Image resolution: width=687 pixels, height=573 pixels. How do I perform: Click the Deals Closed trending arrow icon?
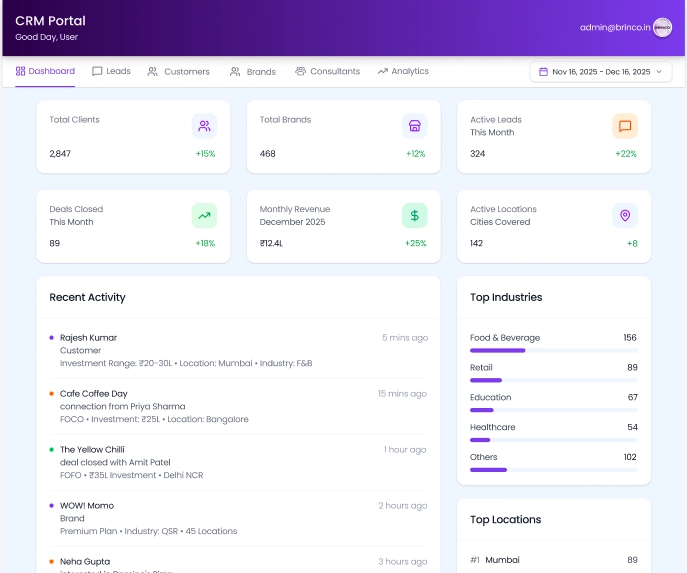click(204, 215)
